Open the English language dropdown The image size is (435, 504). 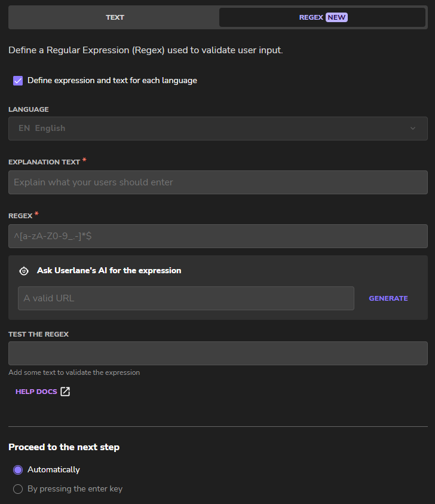point(217,129)
